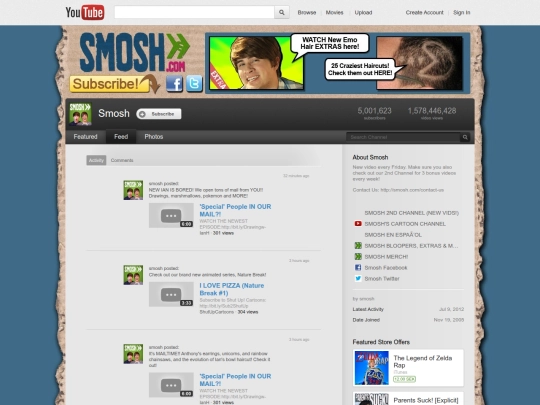Open first 'Special' People IN OUR MAIL?! title

[235, 210]
